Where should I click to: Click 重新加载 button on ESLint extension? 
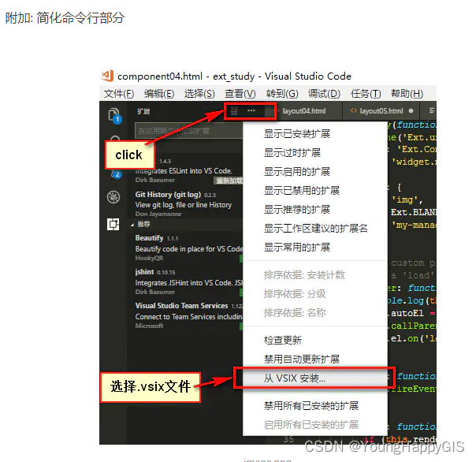(x=229, y=181)
